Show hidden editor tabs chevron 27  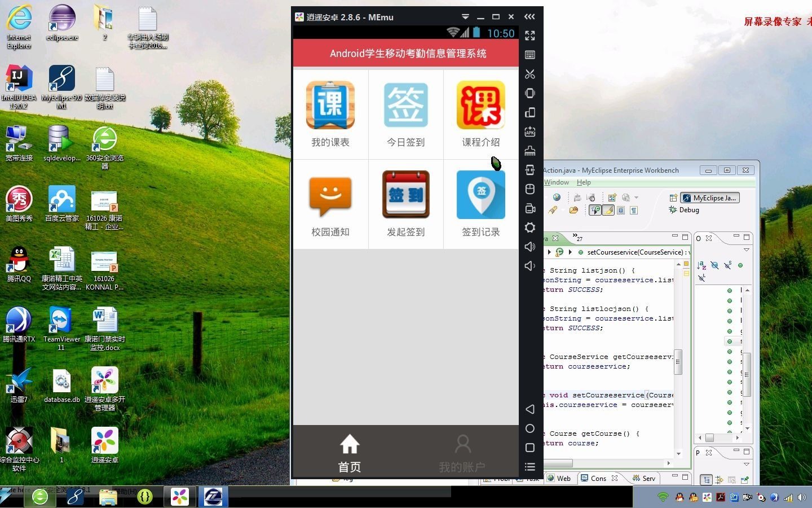click(577, 237)
